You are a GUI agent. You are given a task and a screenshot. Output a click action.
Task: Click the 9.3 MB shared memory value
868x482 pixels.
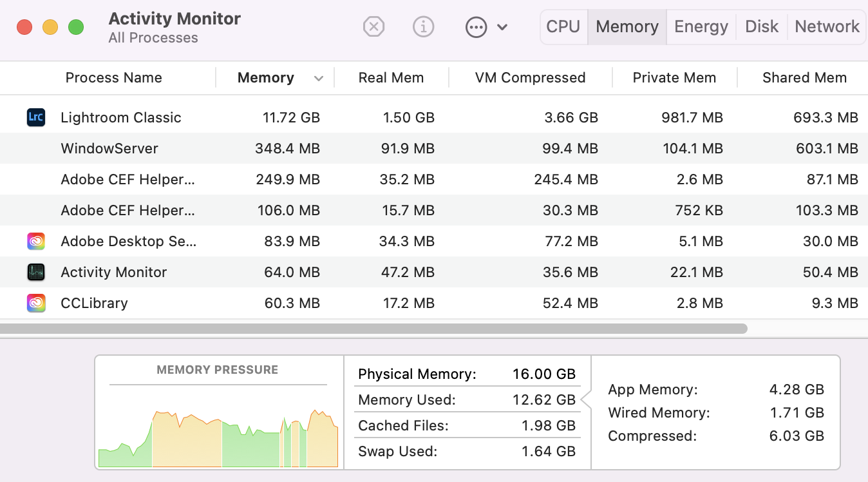click(x=834, y=303)
